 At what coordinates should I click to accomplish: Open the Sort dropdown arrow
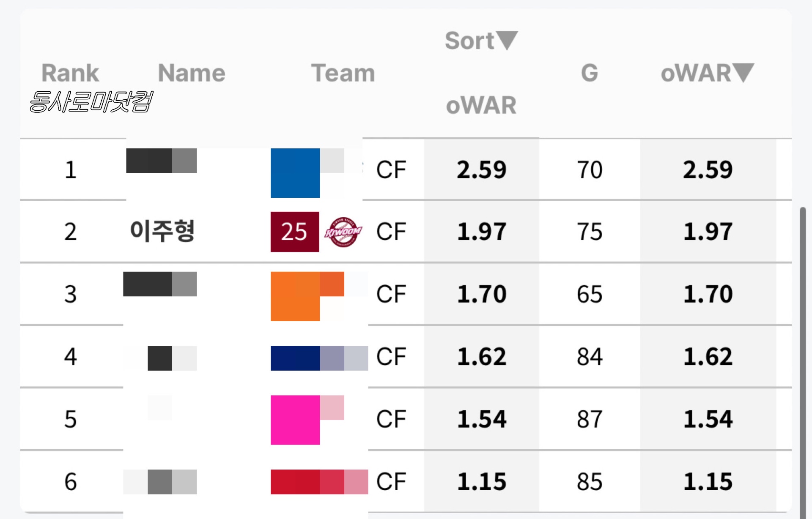507,41
